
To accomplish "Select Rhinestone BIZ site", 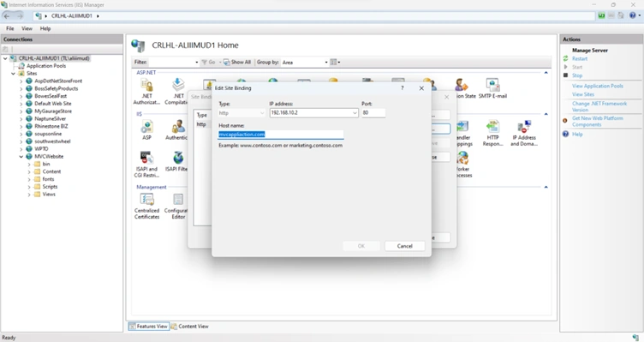I will click(x=51, y=126).
